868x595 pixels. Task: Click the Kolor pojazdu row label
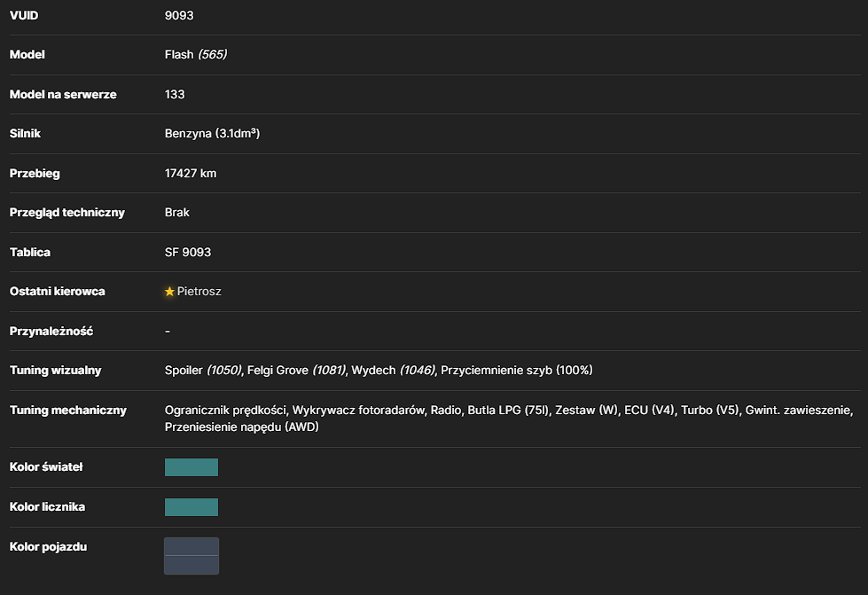[x=48, y=547]
